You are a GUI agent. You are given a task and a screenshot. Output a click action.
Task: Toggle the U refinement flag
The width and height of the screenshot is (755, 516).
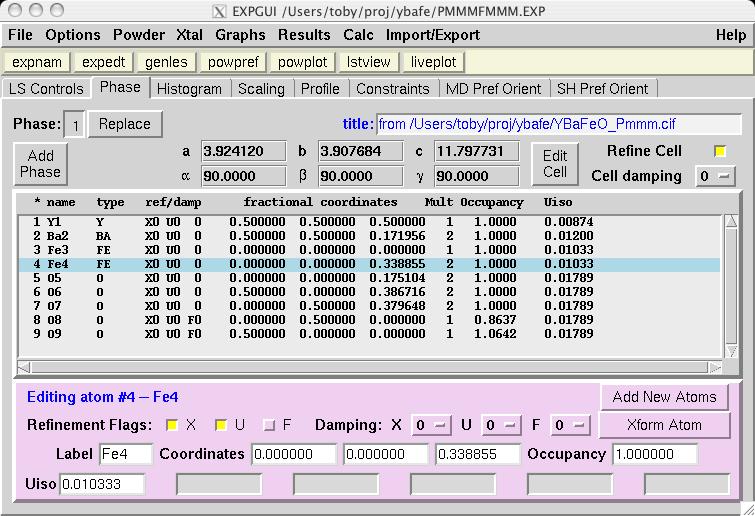[221, 425]
